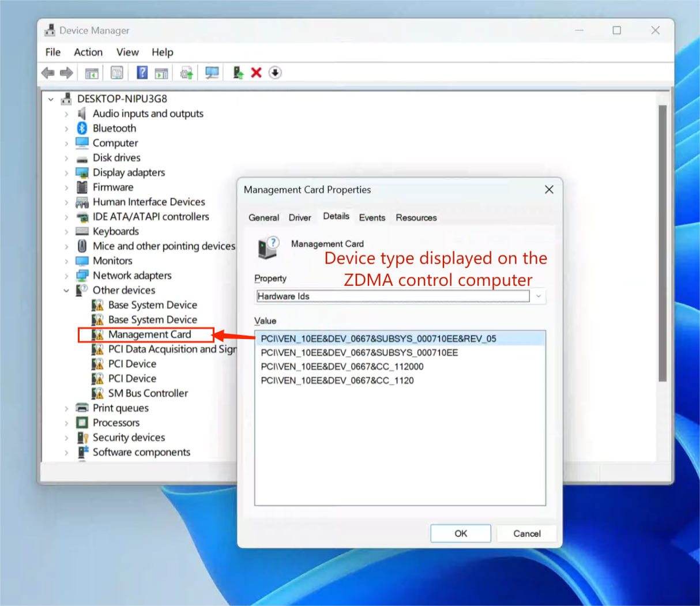
Task: Collapse the DESKTOP-NIPU3G8 root node
Action: (x=51, y=99)
